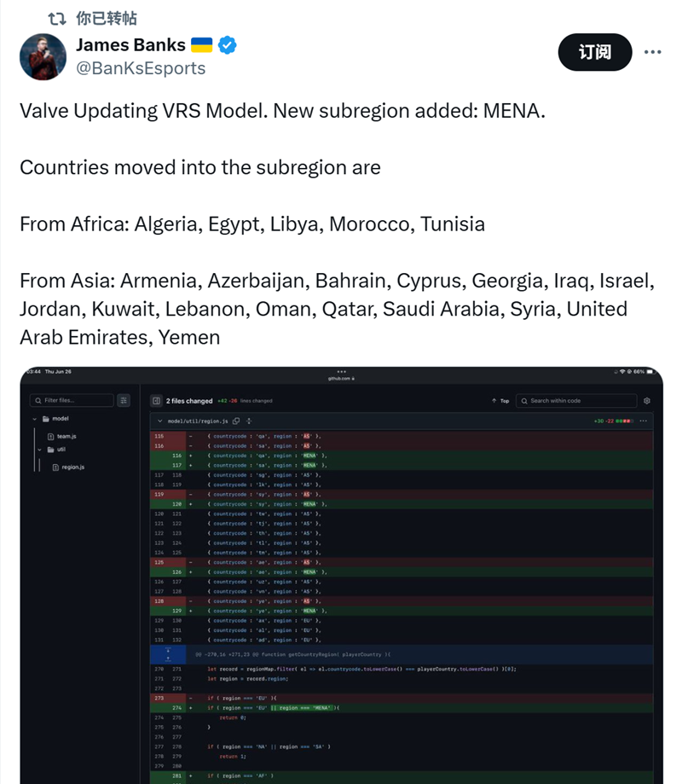
Task: Click the file filter settings icon
Action: click(124, 400)
